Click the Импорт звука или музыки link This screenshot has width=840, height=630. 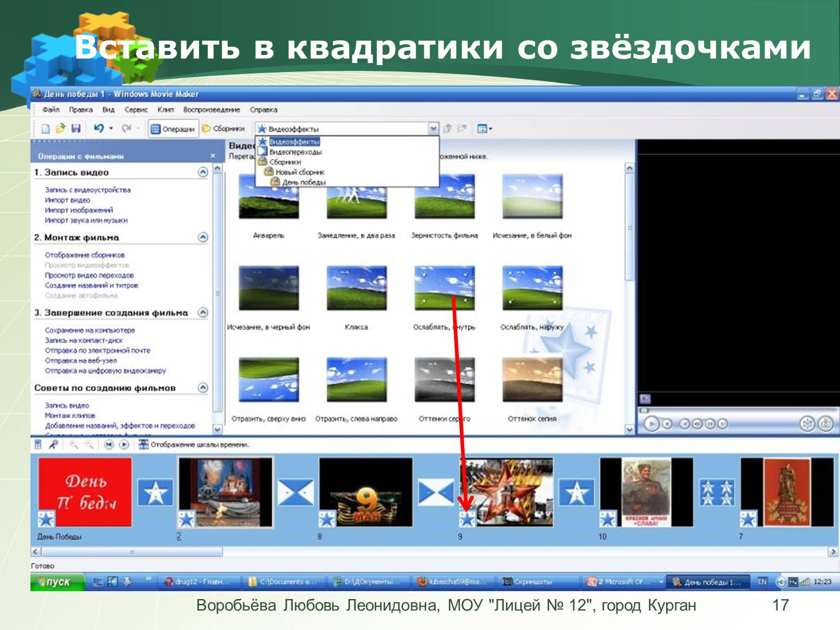(86, 220)
